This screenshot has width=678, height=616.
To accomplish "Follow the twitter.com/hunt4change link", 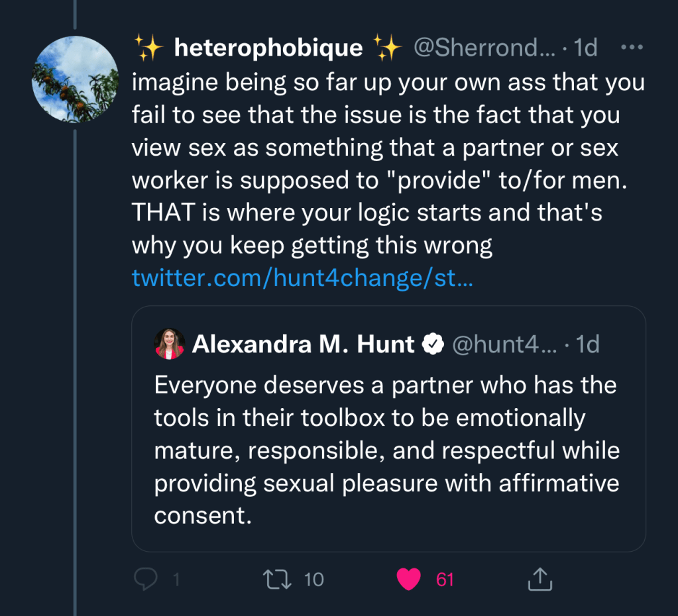I will (x=302, y=278).
